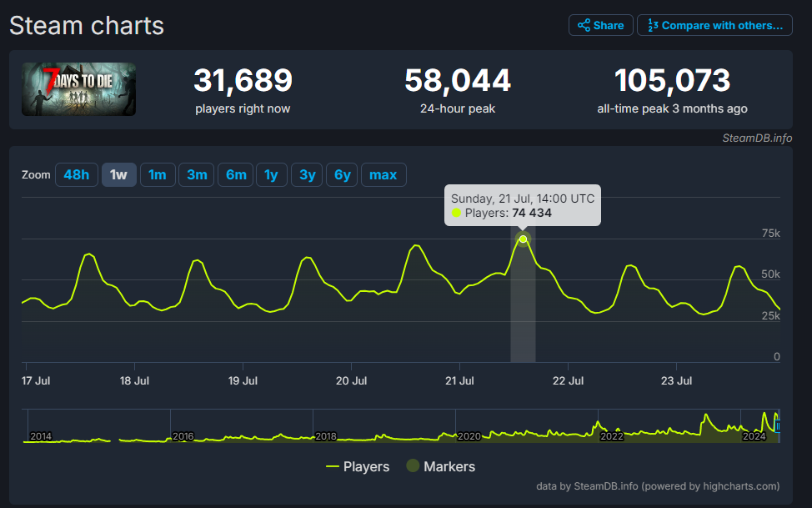Click the 21 Jul axis label
Viewport: 812px width, 508px height.
(459, 380)
